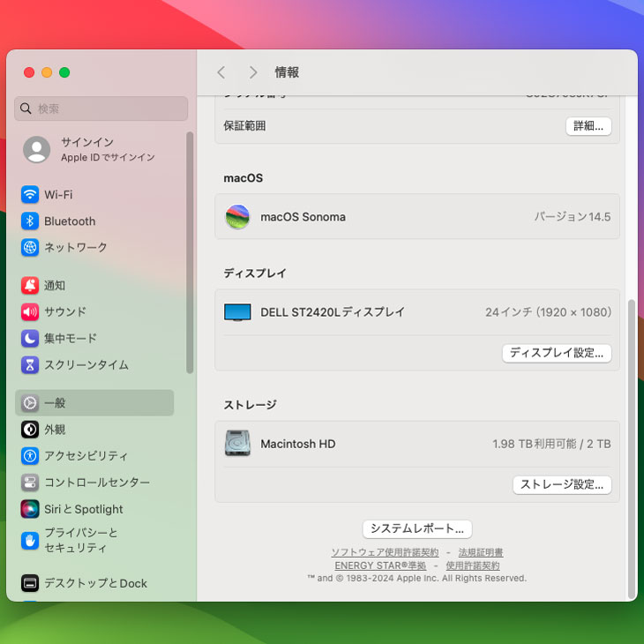Open 通知 notifications pane
This screenshot has width=644, height=644.
click(x=55, y=286)
